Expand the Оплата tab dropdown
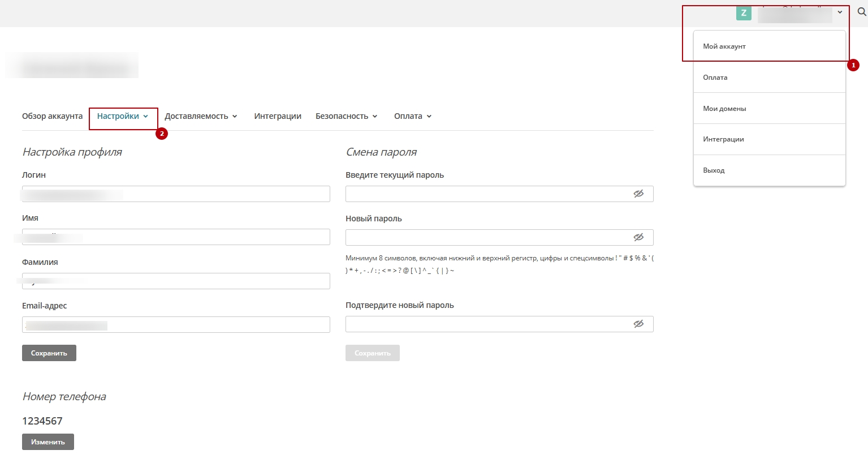The image size is (868, 467). [413, 116]
